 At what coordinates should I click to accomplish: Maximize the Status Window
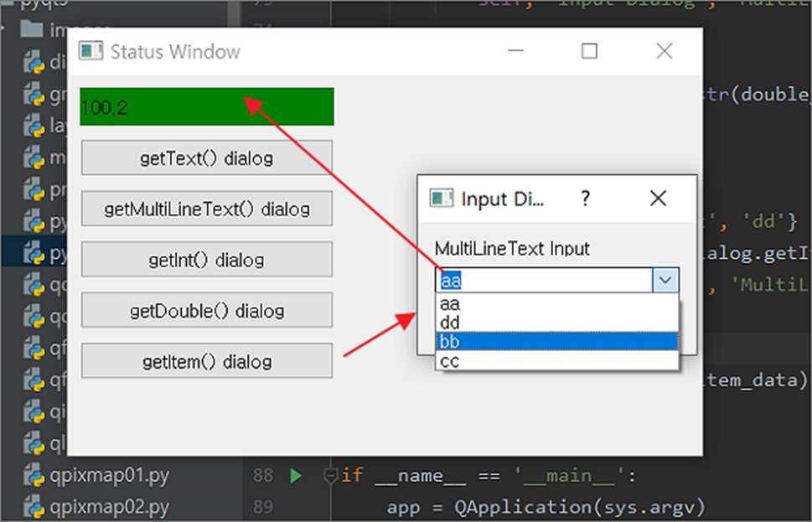point(589,51)
